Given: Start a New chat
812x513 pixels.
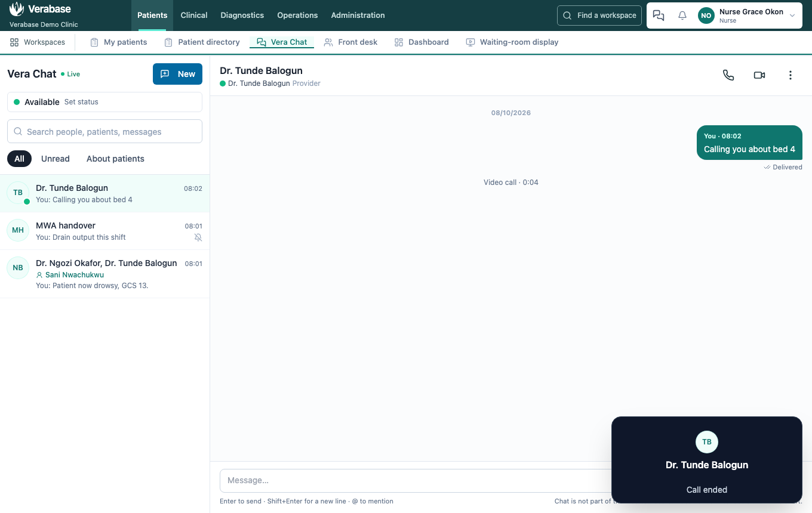Looking at the screenshot, I should pyautogui.click(x=177, y=74).
